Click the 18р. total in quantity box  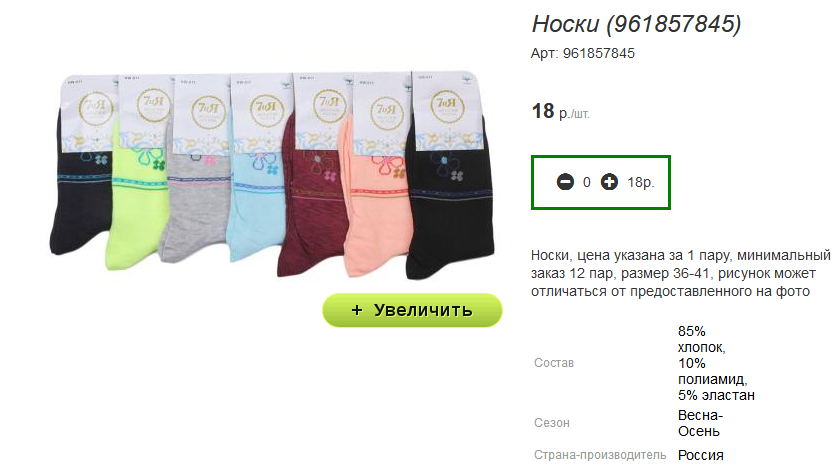coord(641,183)
